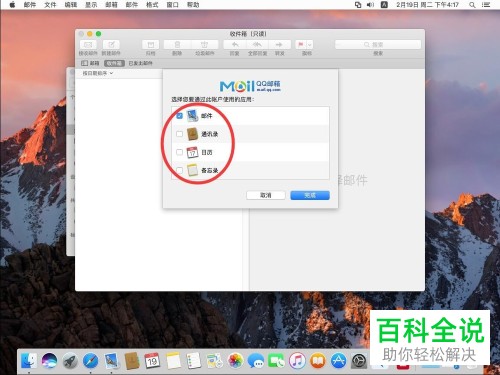Click the Compose new message icon

click(111, 45)
